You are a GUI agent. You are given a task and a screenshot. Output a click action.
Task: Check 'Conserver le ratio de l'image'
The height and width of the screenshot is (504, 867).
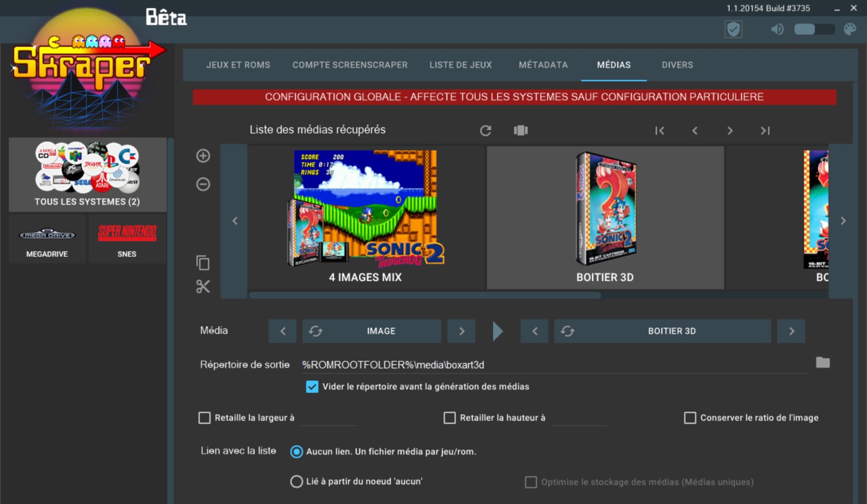tap(690, 418)
